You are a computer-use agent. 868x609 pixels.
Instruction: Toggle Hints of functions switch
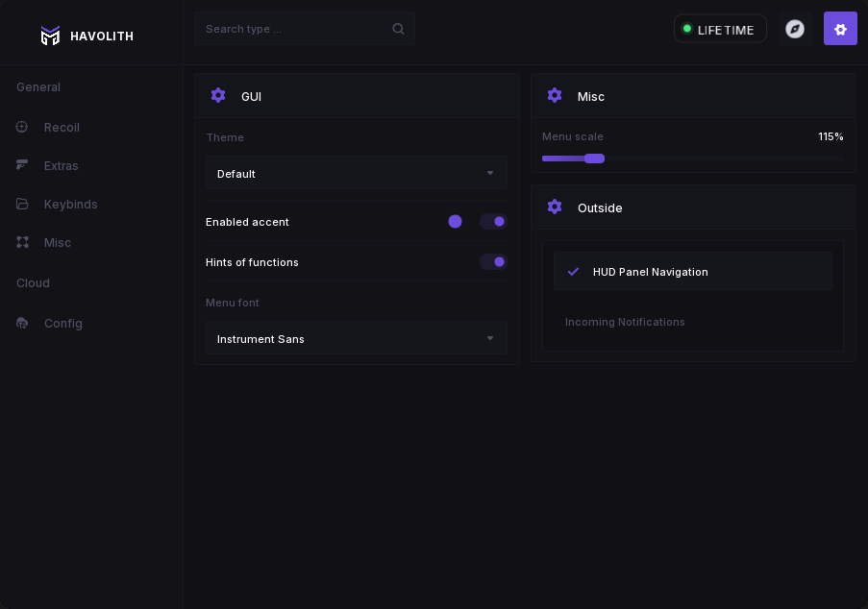click(493, 261)
